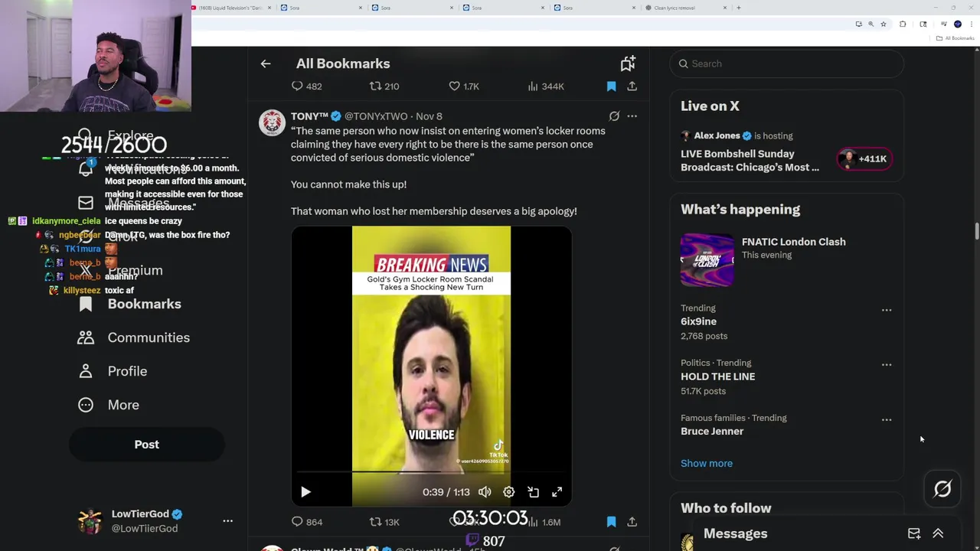This screenshot has height=551, width=980.
Task: Click the Grok icon on TONY's post
Action: pos(614,116)
